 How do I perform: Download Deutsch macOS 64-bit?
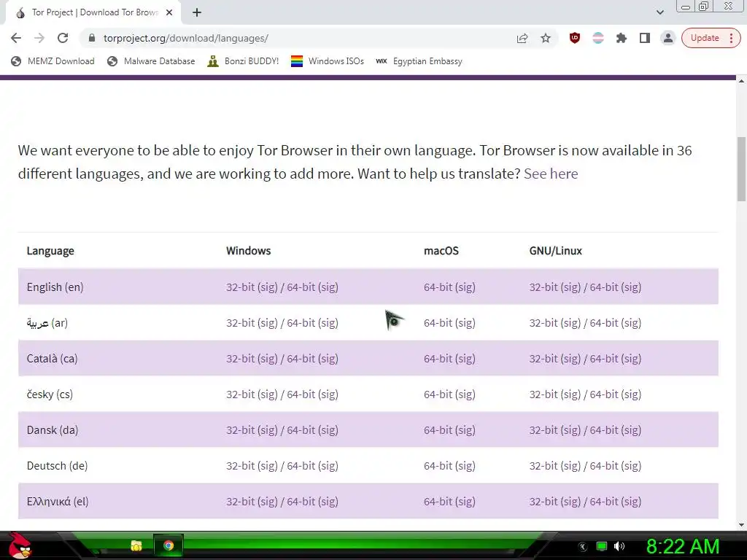click(438, 466)
